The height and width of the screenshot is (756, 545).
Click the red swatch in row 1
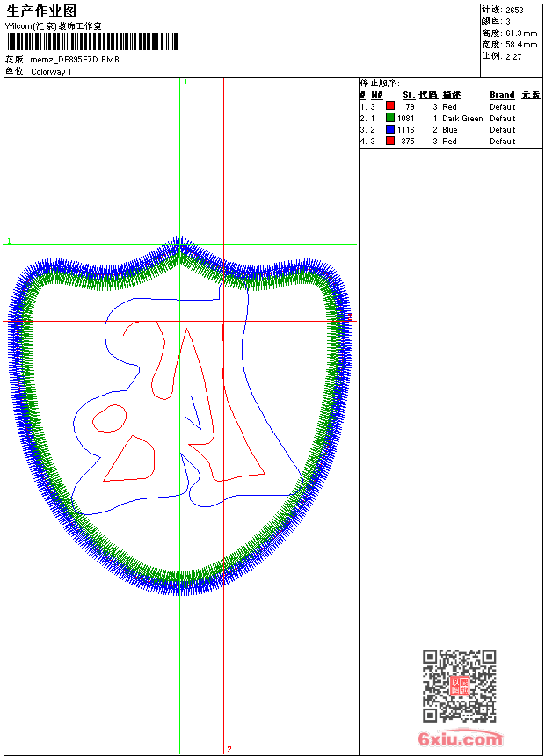point(390,106)
